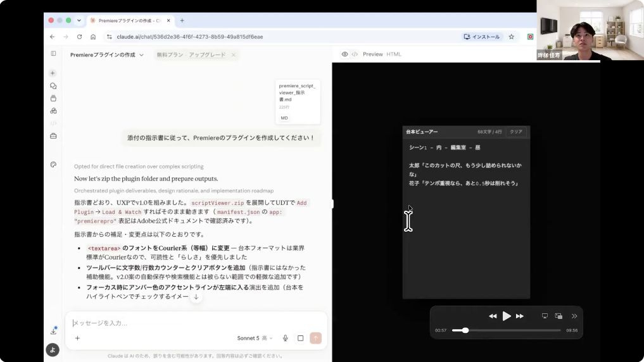Open the artifacts icon in sidebar
The image size is (644, 362).
(x=53, y=111)
